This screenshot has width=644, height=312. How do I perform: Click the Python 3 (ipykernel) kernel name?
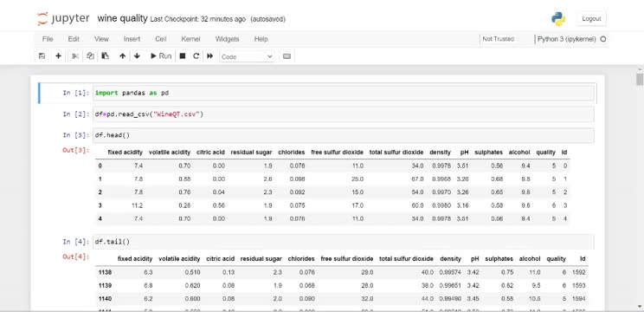click(567, 39)
